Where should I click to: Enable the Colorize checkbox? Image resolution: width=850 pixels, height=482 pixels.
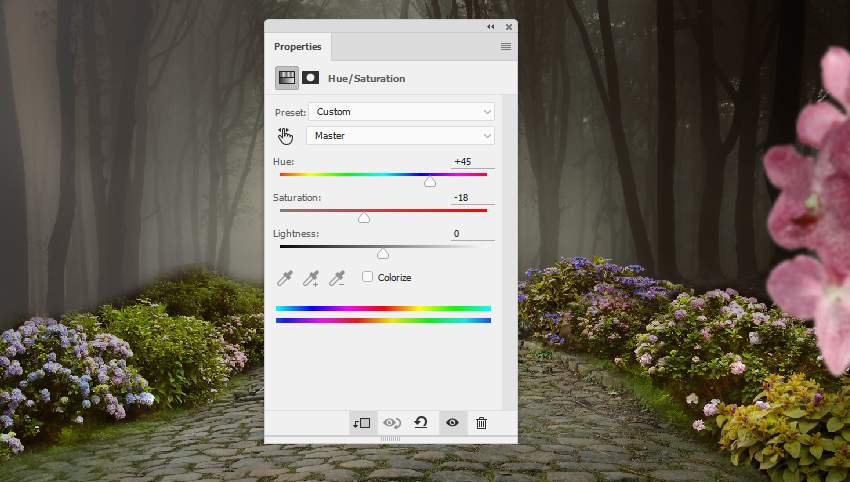point(368,277)
